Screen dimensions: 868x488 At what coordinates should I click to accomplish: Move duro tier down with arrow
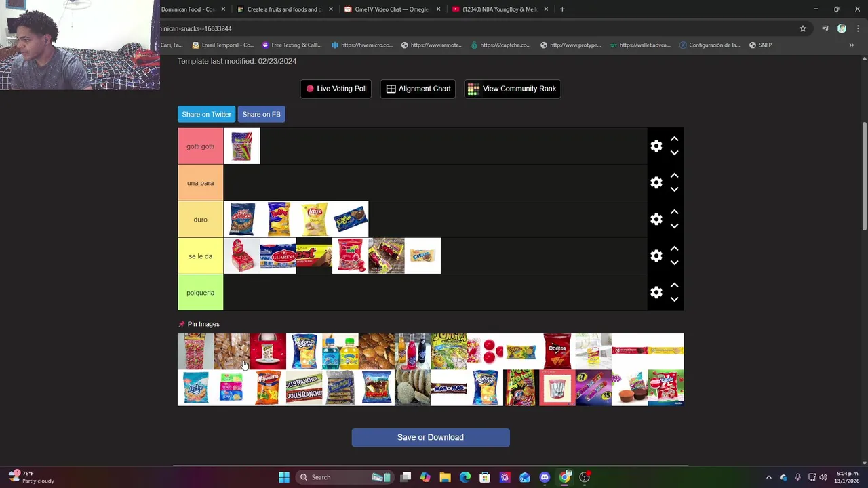click(674, 226)
